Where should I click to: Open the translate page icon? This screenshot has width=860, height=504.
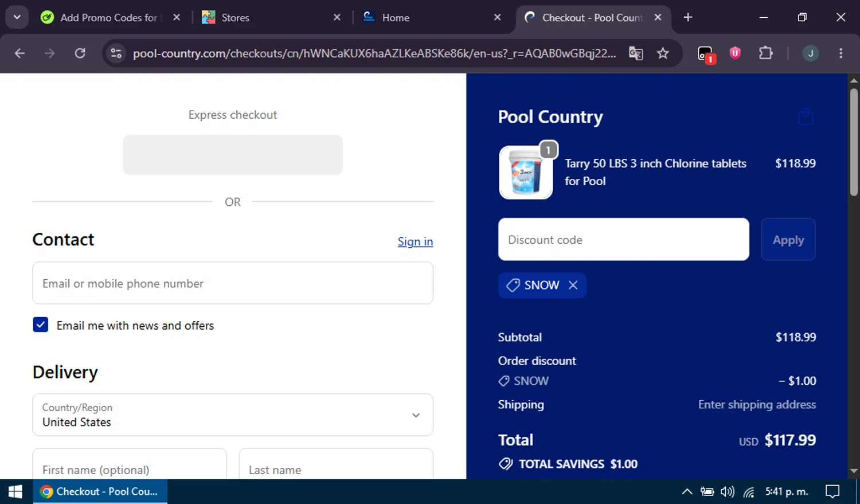pyautogui.click(x=636, y=53)
